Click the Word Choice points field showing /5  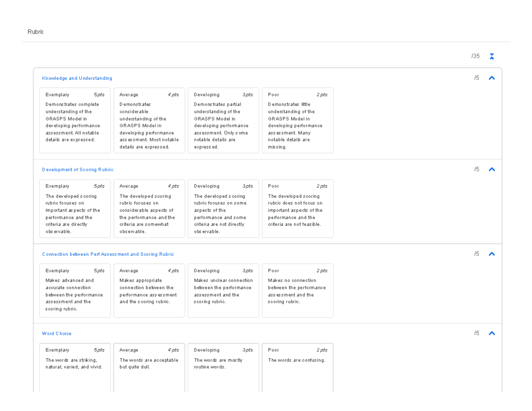(477, 333)
